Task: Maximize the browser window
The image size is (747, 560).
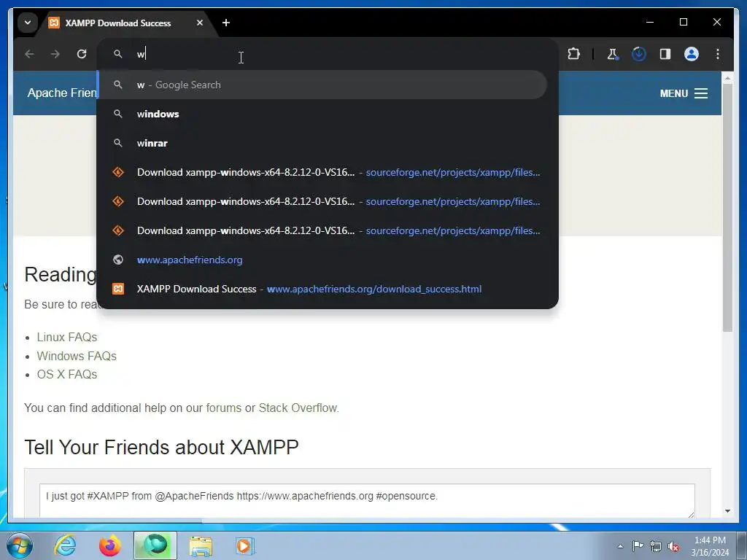Action: pos(683,22)
